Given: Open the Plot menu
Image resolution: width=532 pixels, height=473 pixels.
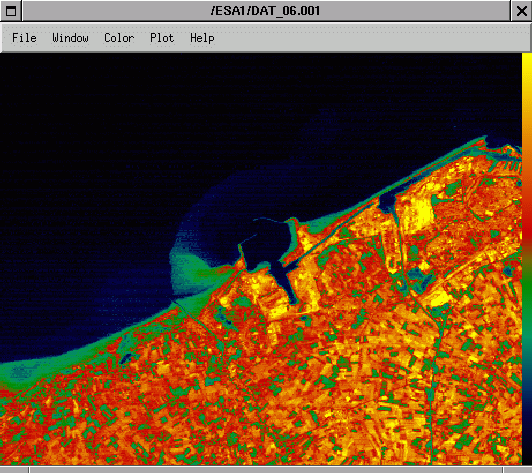Looking at the screenshot, I should [162, 38].
